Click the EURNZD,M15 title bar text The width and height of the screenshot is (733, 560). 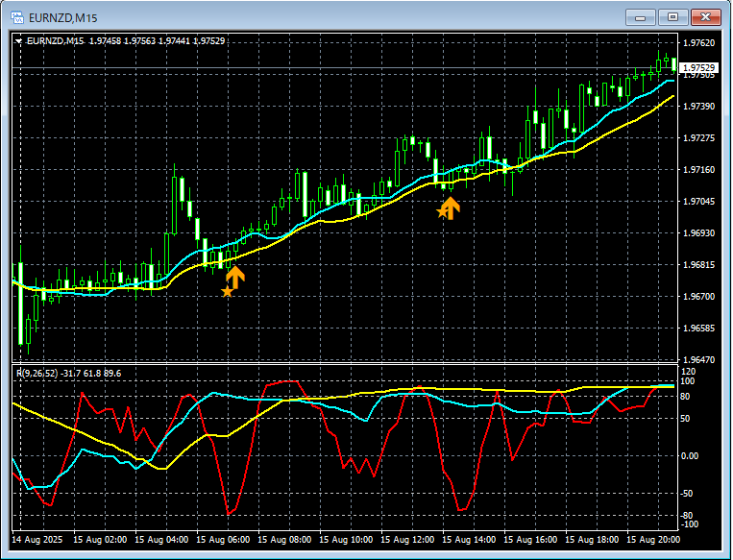(x=63, y=18)
